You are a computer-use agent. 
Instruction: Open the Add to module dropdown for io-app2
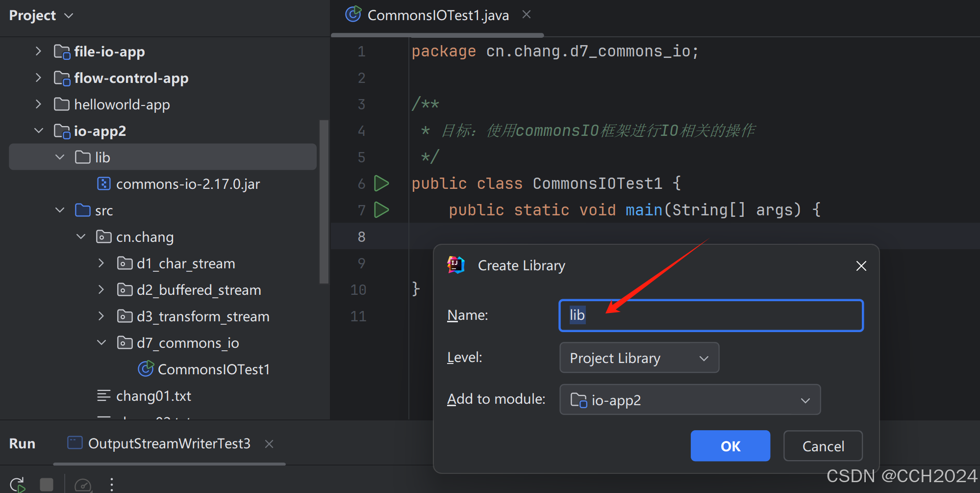tap(689, 399)
